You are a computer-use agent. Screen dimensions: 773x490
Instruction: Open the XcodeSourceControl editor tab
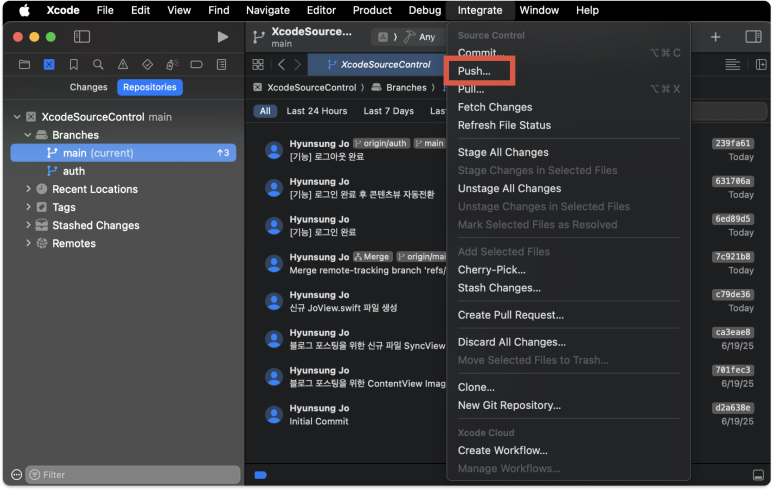pos(379,65)
